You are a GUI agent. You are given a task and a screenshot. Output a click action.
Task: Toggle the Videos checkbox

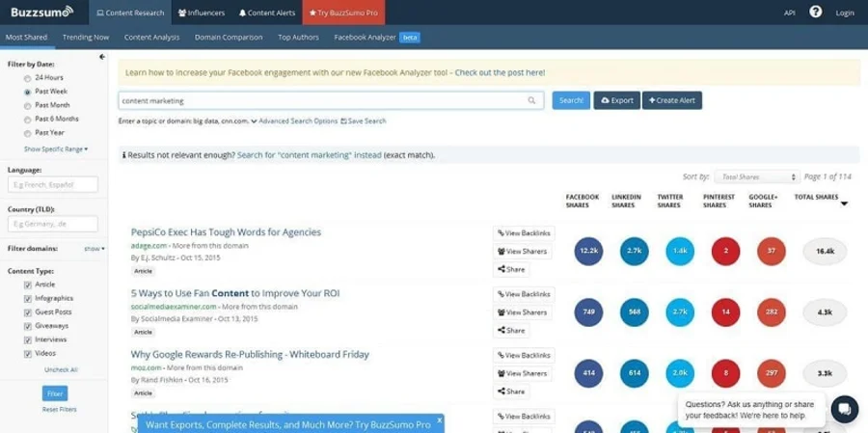coord(28,353)
